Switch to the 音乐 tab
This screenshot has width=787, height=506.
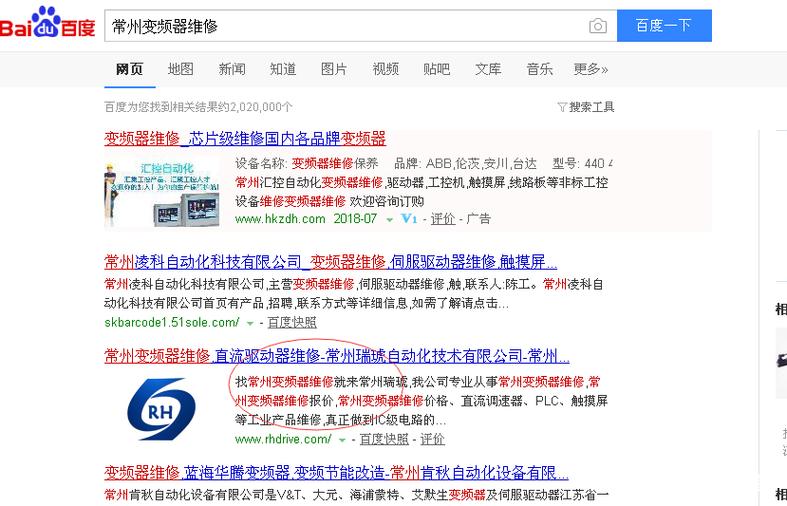pyautogui.click(x=540, y=69)
